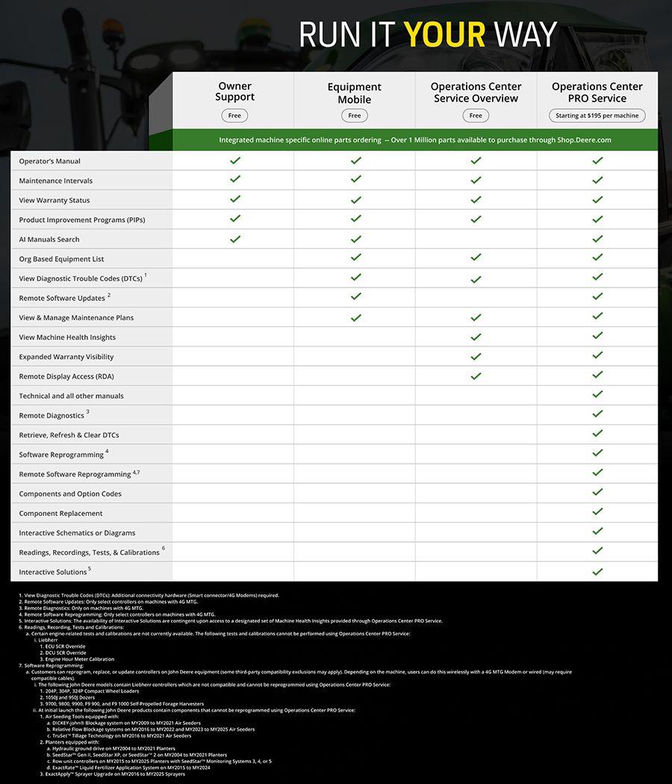Viewport: 672px width, 784px height.
Task: Click Equipment Mobile checkmark for AI Manuals Search
Action: [x=356, y=239]
